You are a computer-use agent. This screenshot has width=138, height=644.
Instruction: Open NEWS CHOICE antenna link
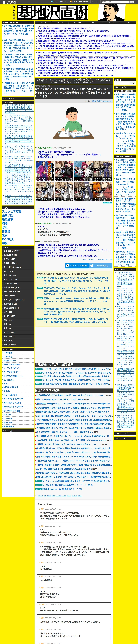point(11,387)
